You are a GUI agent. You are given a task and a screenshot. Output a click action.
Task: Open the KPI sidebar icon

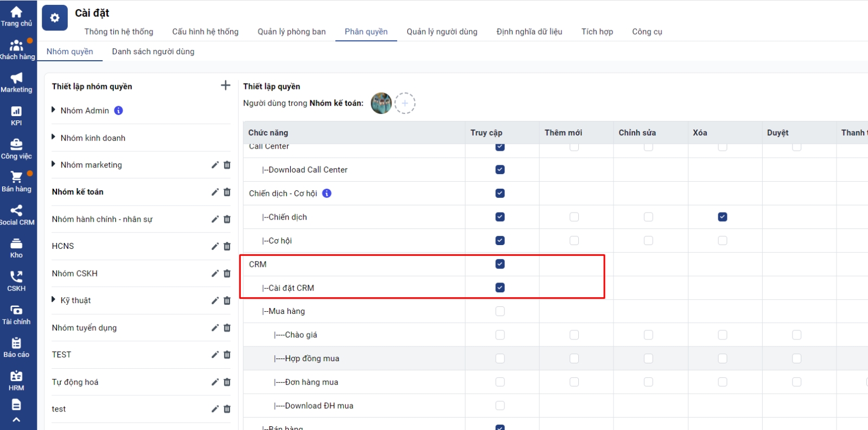(16, 115)
